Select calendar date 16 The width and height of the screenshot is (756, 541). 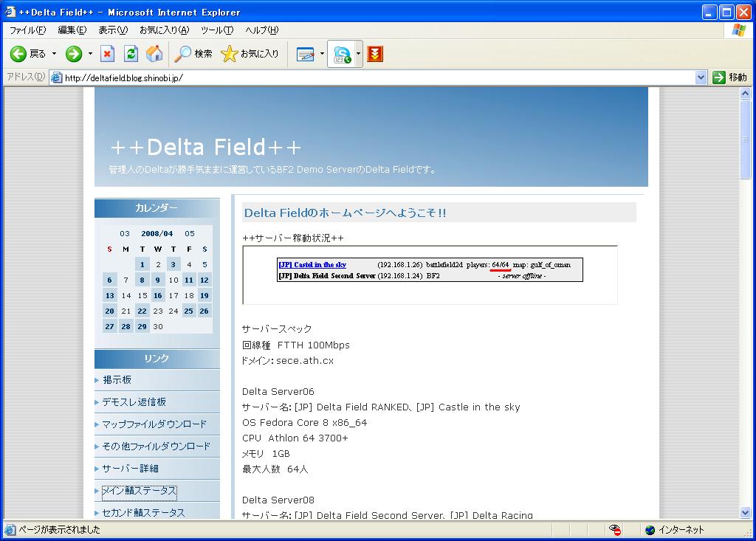pos(158,295)
